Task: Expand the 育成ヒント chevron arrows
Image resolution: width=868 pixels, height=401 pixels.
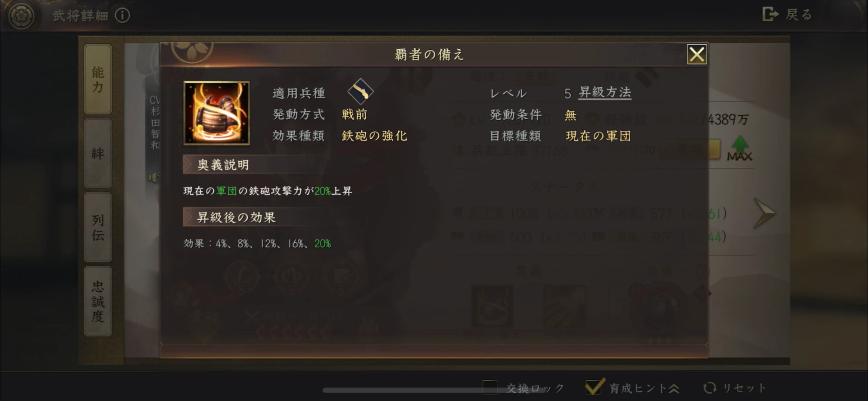Action: point(674,388)
